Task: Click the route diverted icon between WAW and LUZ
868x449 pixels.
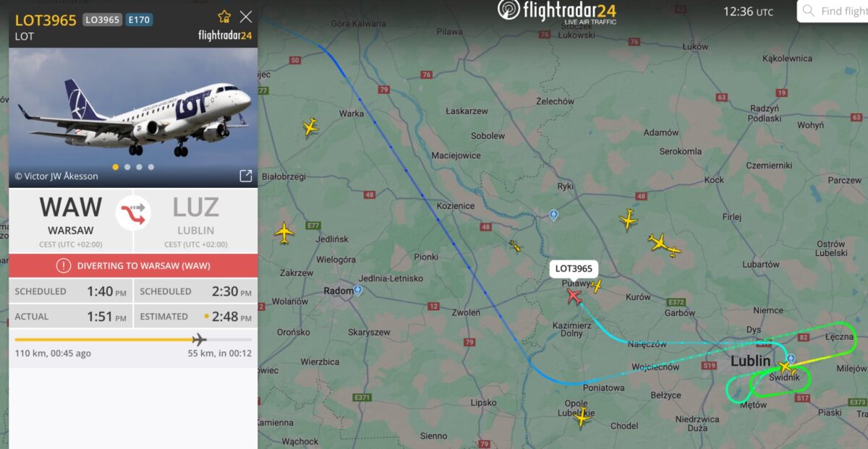Action: [133, 213]
